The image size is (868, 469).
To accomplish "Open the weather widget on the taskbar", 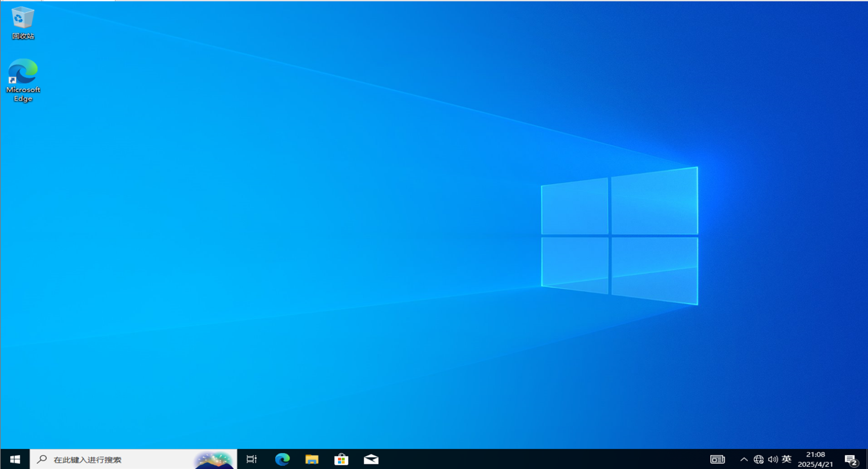I will coord(214,459).
